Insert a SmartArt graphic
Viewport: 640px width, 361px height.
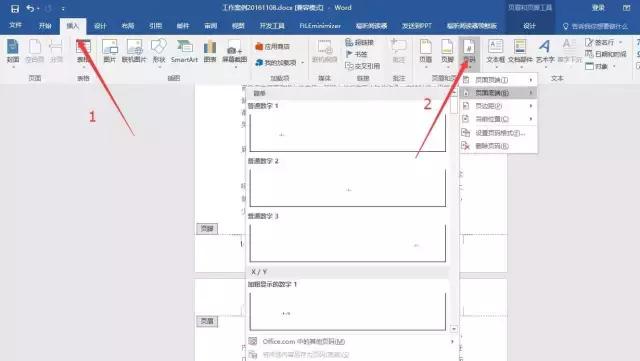pyautogui.click(x=184, y=51)
